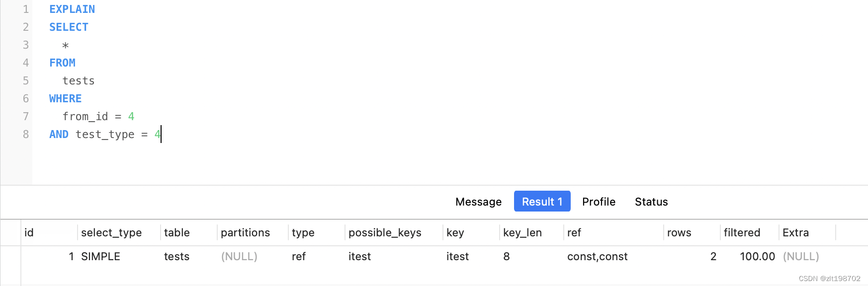Screen dimensions: 868x286
Task: Click the select_type column header
Action: pyautogui.click(x=111, y=232)
